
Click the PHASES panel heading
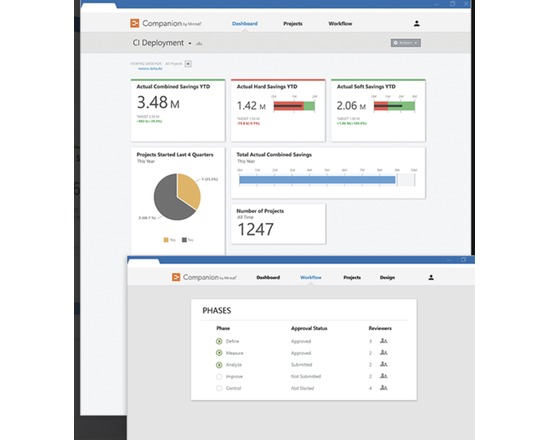[x=217, y=311]
